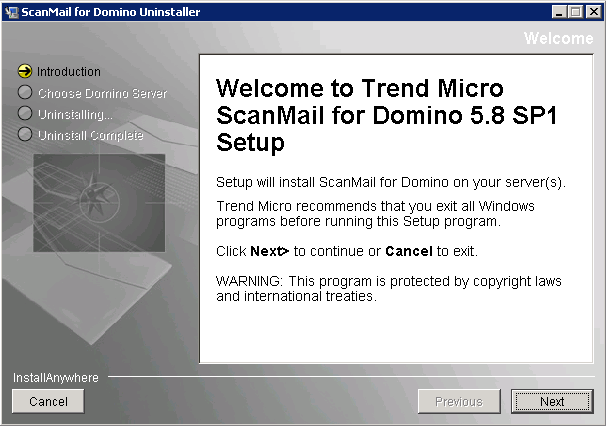Viewport: 606px width, 426px height.
Task: Click the greyed-out Previous button
Action: [458, 401]
